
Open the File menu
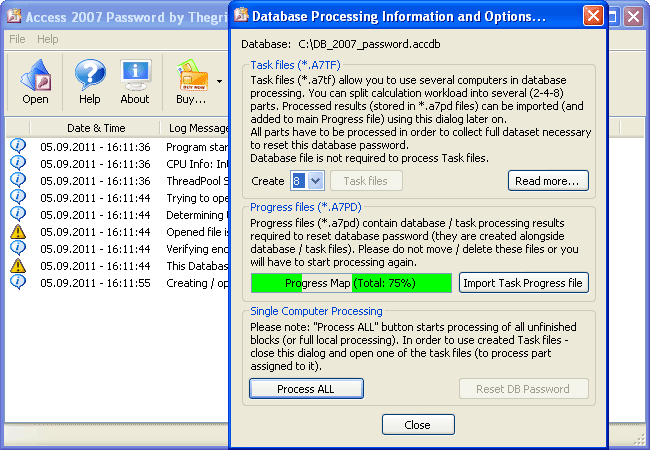click(17, 39)
